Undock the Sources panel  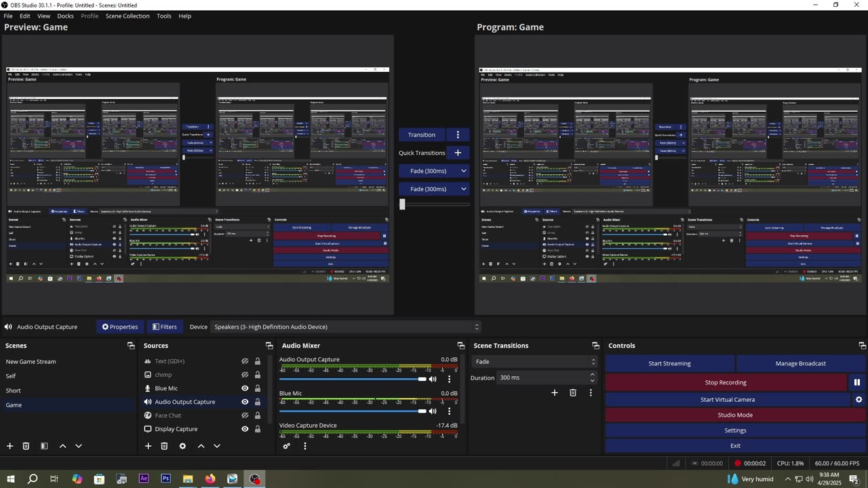tap(269, 346)
